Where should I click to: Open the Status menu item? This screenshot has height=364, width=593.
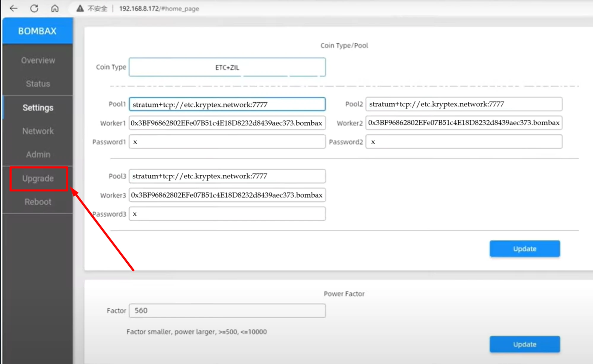[x=38, y=84]
